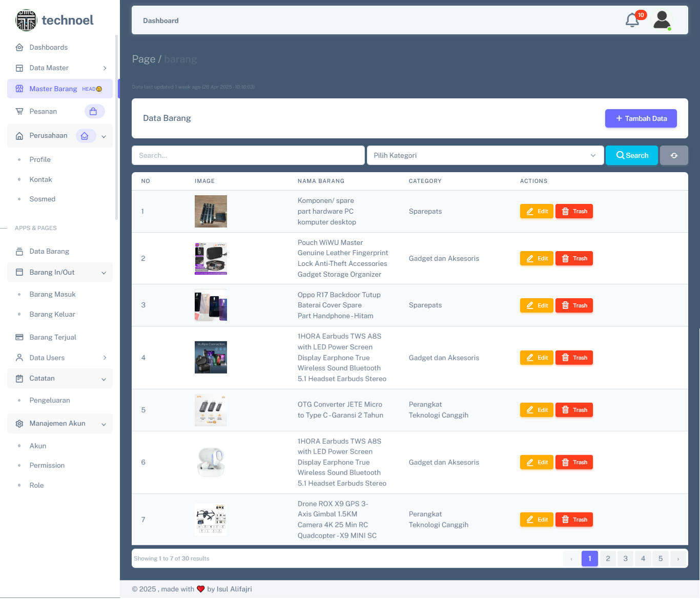Edit the Drone ROX X9 item
The width and height of the screenshot is (700, 599).
pyautogui.click(x=537, y=520)
